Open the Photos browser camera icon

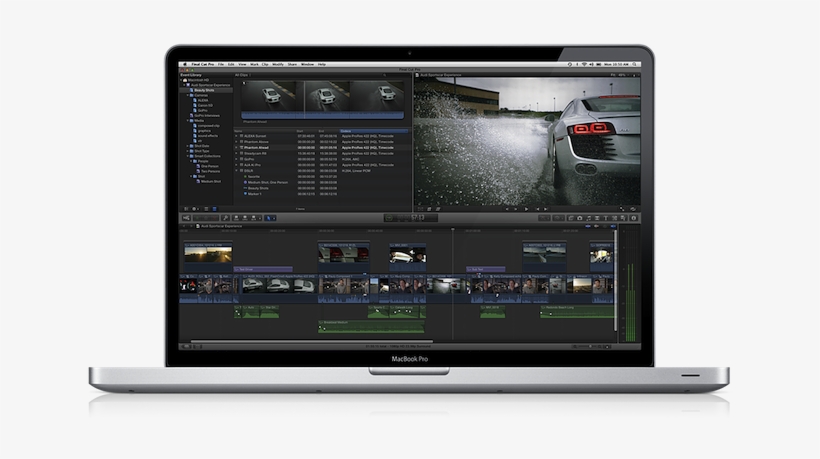coord(579,218)
